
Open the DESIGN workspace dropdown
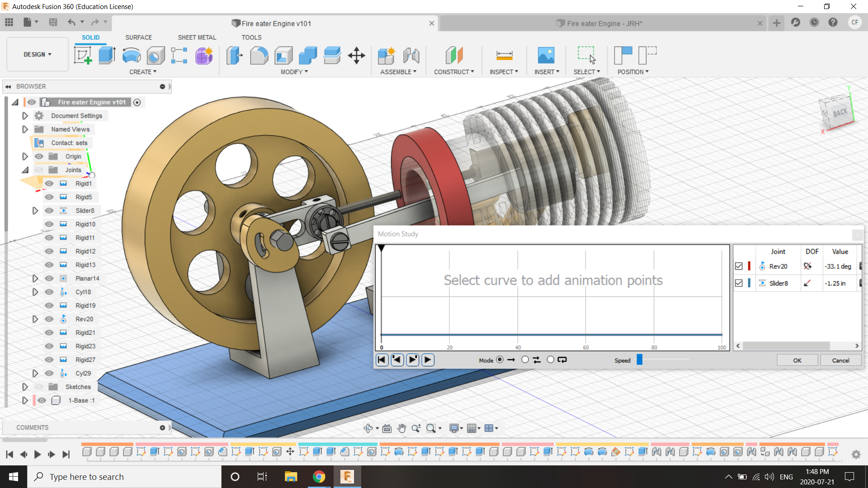click(37, 54)
